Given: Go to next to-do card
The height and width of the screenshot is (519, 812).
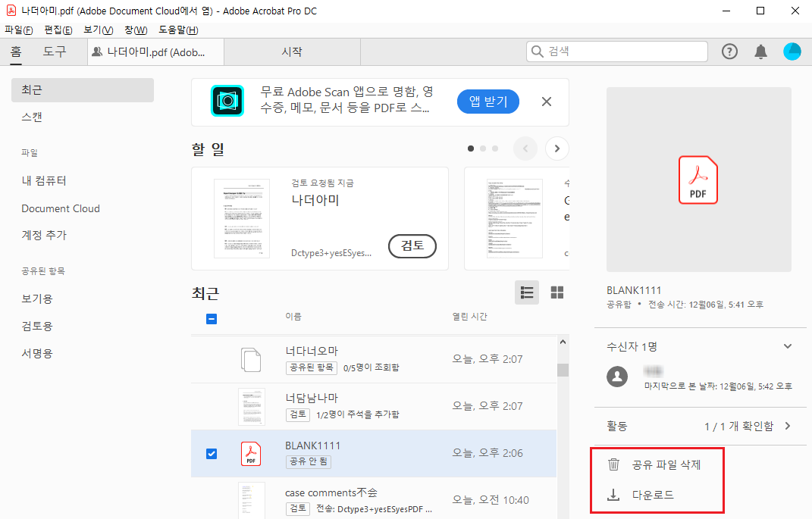Looking at the screenshot, I should coord(556,149).
